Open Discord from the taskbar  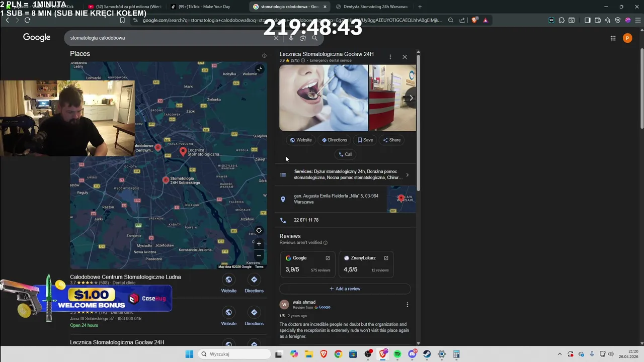point(413,354)
